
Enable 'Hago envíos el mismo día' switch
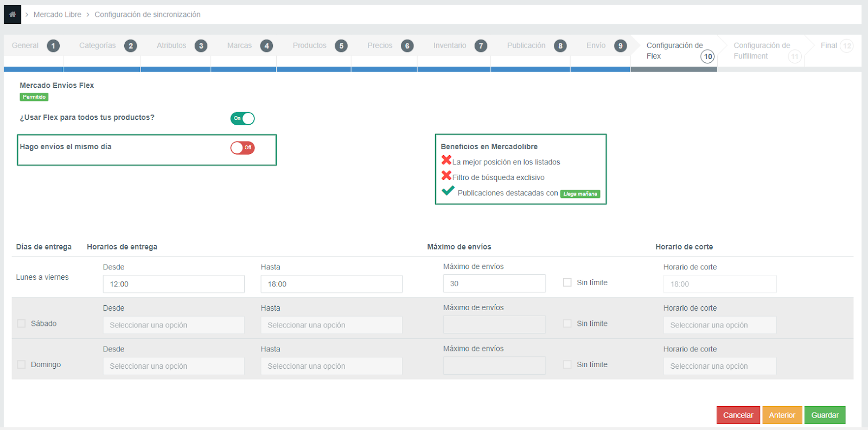242,148
